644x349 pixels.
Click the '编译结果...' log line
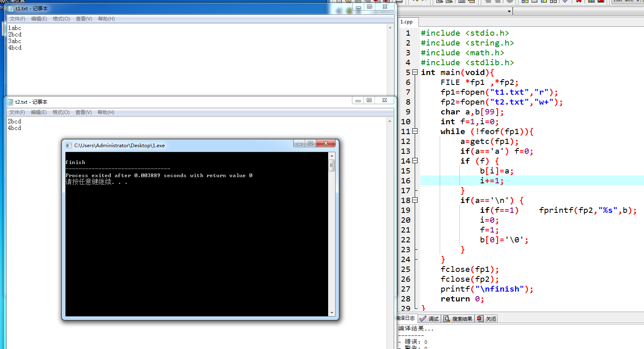coord(416,328)
